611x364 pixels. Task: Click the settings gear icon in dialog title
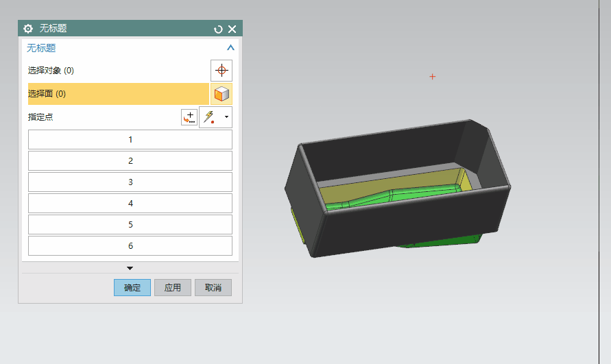28,29
